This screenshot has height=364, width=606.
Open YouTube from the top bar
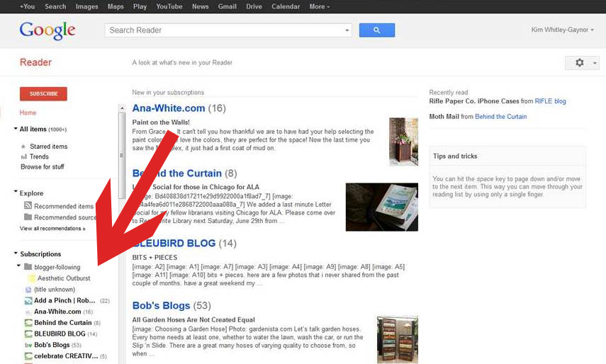[x=169, y=6]
